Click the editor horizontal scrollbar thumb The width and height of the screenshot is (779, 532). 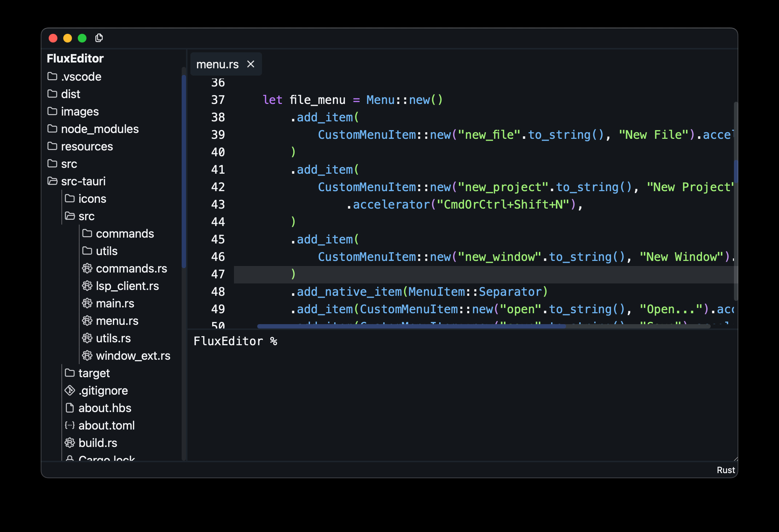coord(411,326)
